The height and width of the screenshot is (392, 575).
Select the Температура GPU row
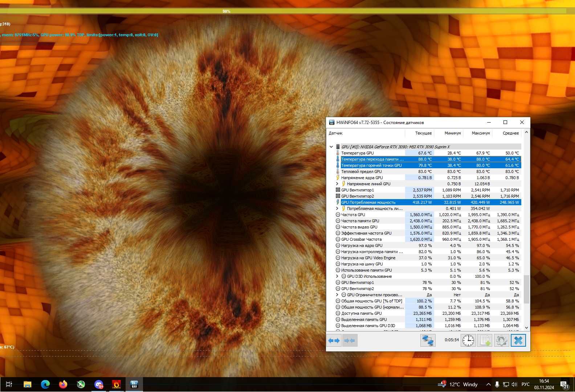(x=428, y=153)
